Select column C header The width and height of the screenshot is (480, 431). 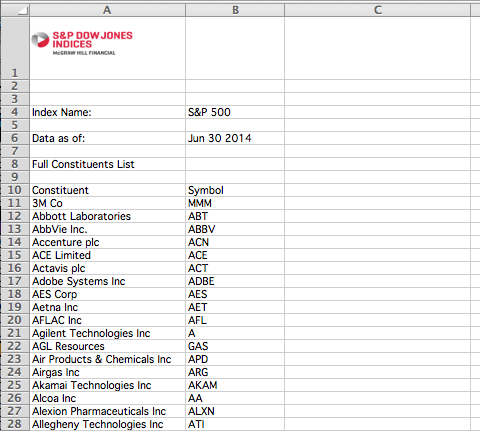[377, 10]
